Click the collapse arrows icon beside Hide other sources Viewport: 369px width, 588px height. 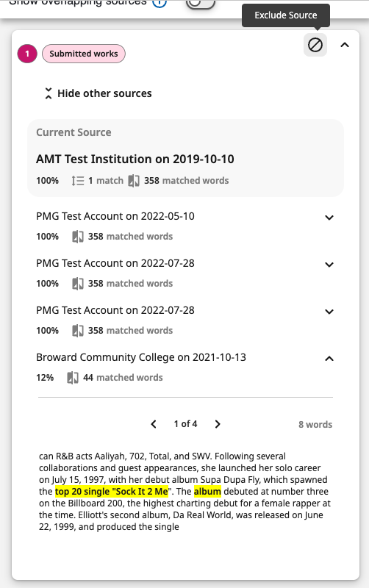point(49,93)
